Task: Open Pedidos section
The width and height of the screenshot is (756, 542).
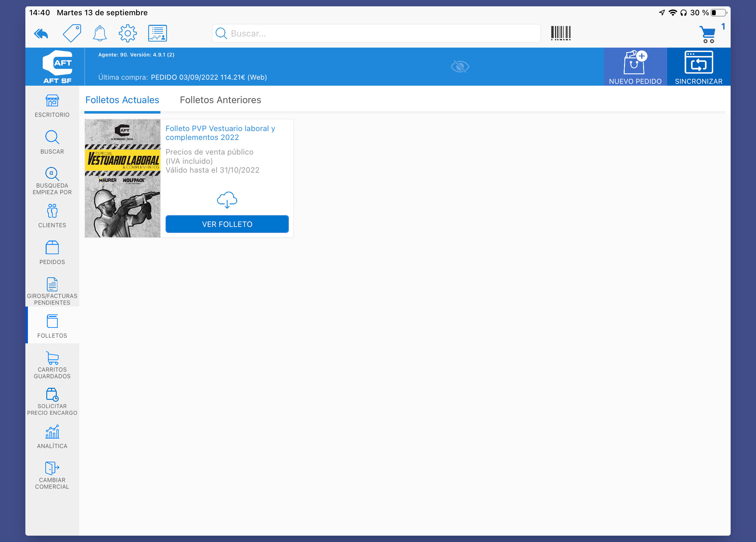Action: pos(52,253)
